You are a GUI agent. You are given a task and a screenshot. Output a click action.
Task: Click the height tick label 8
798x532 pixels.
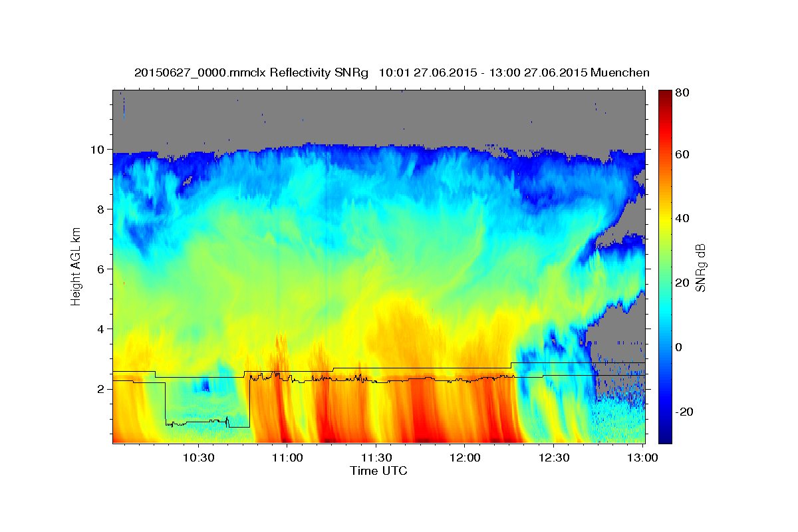(102, 209)
